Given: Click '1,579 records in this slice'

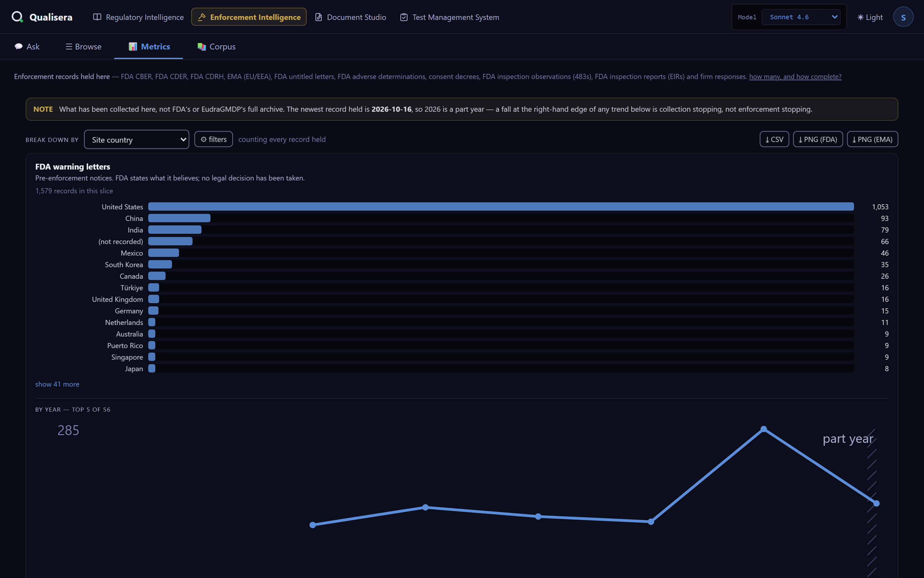Looking at the screenshot, I should [x=74, y=191].
